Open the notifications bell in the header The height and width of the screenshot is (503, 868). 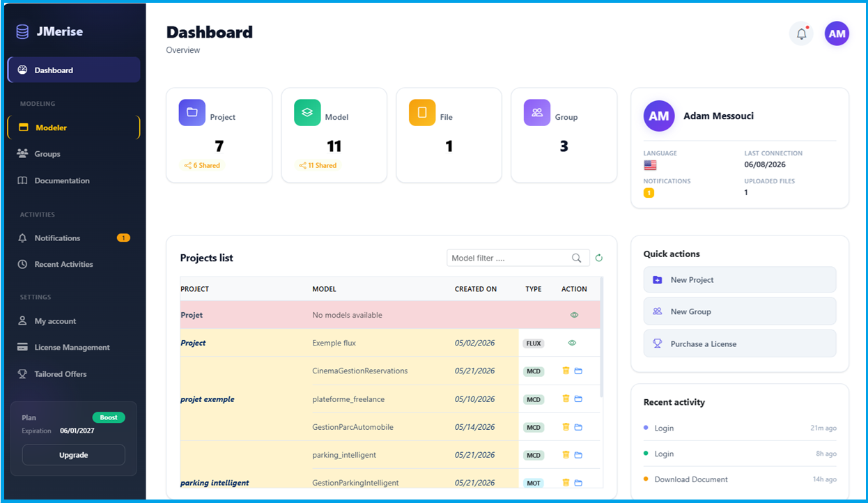pyautogui.click(x=801, y=34)
